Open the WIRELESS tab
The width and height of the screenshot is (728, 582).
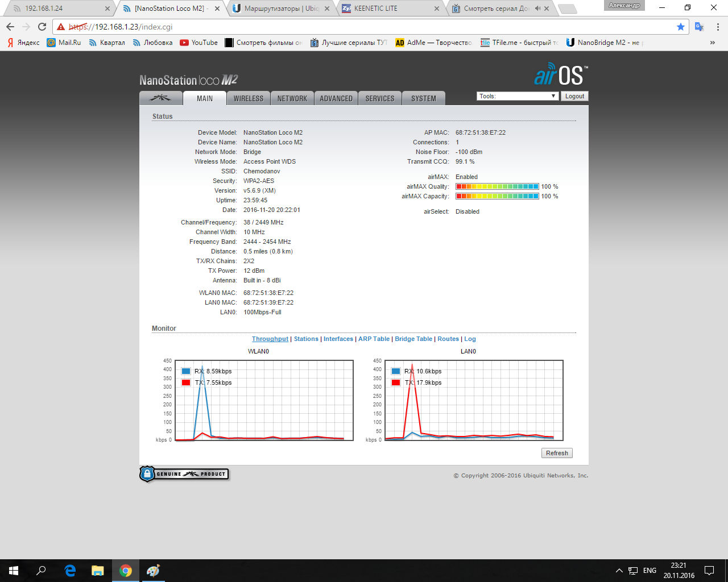pyautogui.click(x=249, y=98)
